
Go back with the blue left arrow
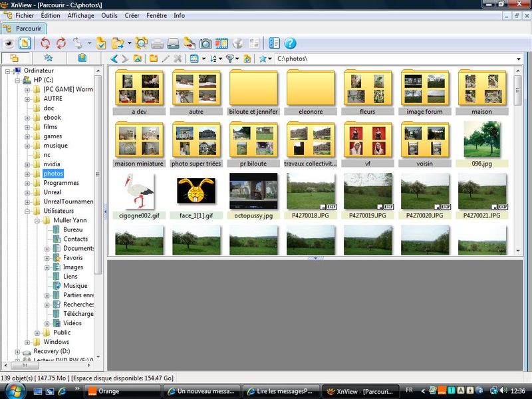114,59
